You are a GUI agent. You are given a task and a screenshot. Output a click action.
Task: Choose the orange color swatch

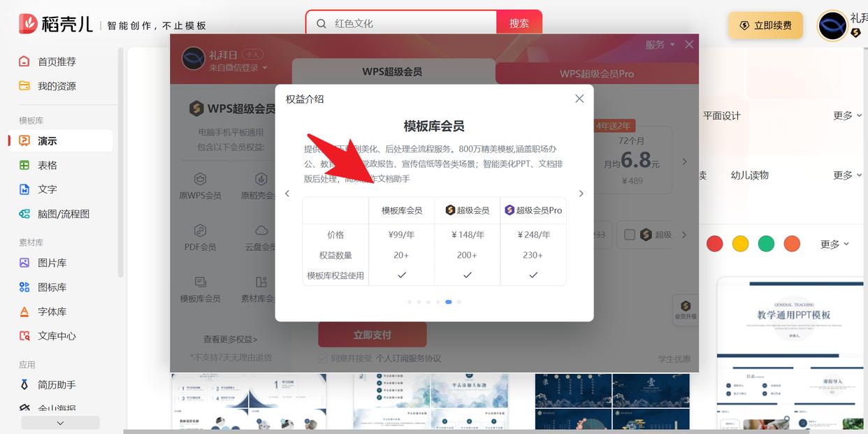[x=792, y=244]
